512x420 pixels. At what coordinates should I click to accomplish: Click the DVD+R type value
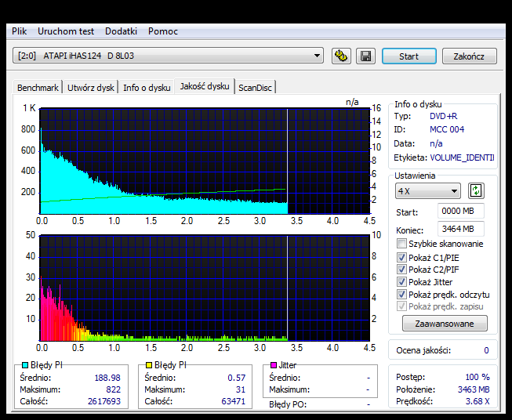tap(443, 116)
